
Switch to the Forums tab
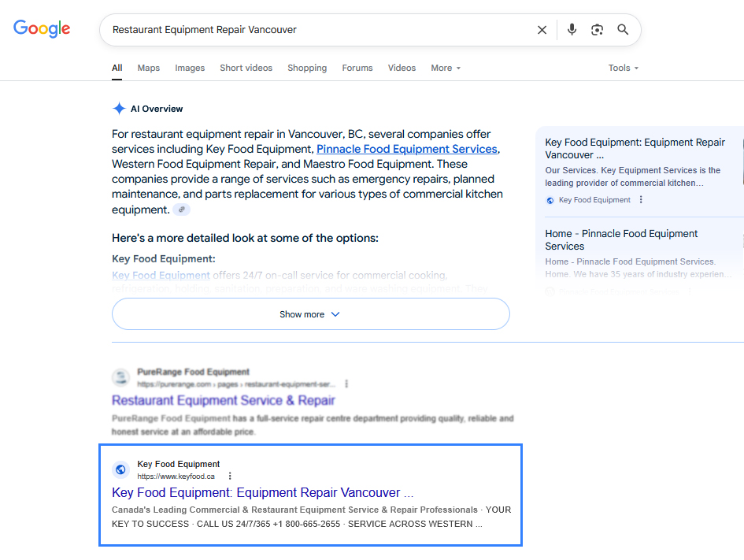357,68
